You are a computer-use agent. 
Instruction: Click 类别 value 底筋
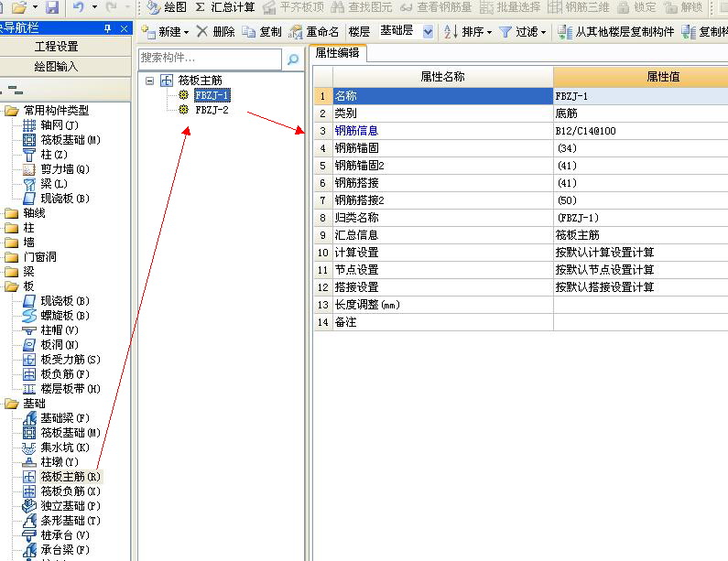(x=641, y=113)
